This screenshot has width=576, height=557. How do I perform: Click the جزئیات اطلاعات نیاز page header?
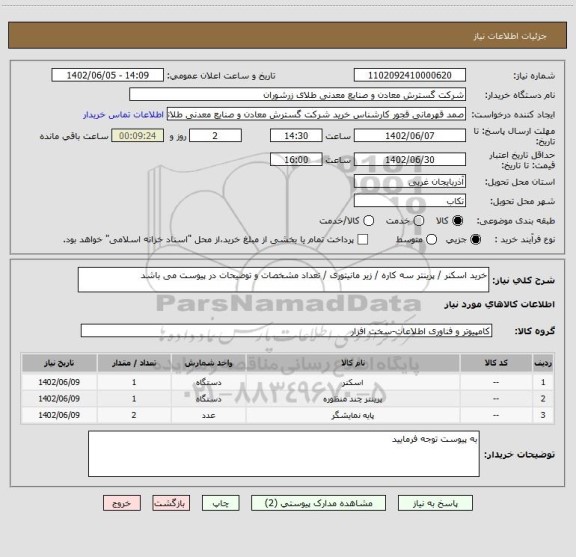click(510, 36)
